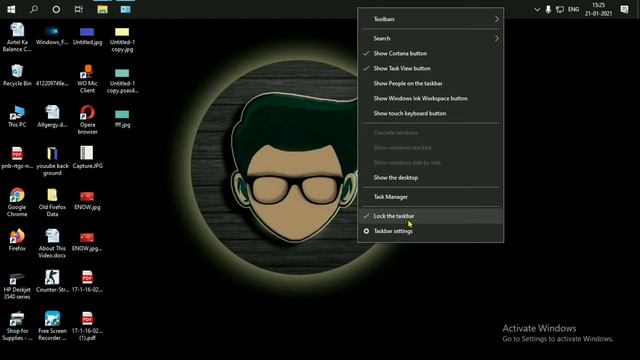640x360 pixels.
Task: Choose Show the desktop menu item
Action: [x=431, y=178]
